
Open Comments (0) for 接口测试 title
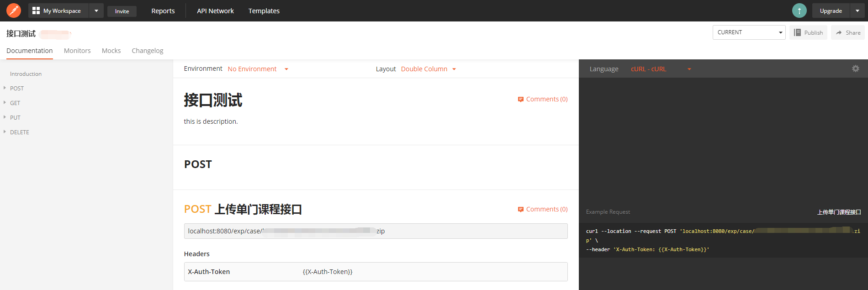tap(547, 99)
